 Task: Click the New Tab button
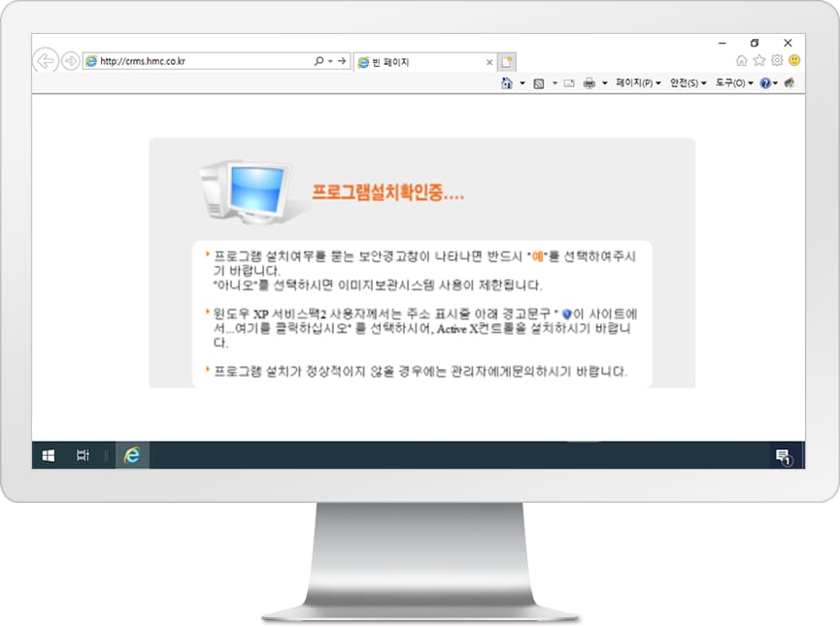(507, 61)
